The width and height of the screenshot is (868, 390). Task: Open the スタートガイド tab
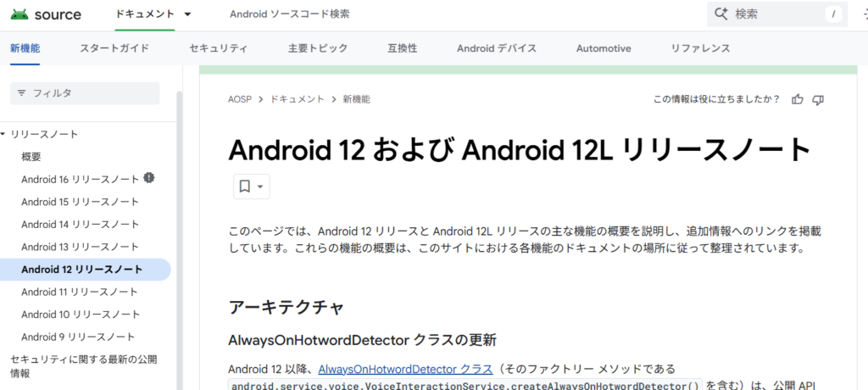pyautogui.click(x=114, y=48)
